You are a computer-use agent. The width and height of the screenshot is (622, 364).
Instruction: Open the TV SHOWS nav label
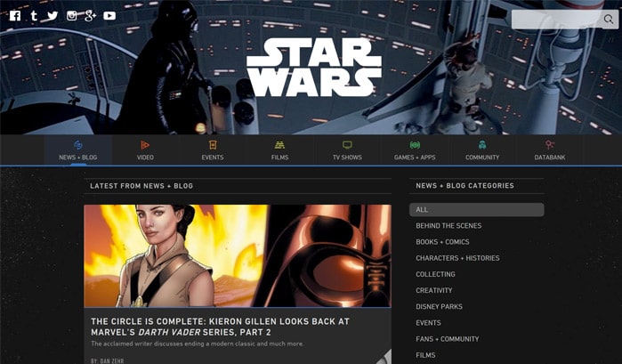[x=347, y=158]
